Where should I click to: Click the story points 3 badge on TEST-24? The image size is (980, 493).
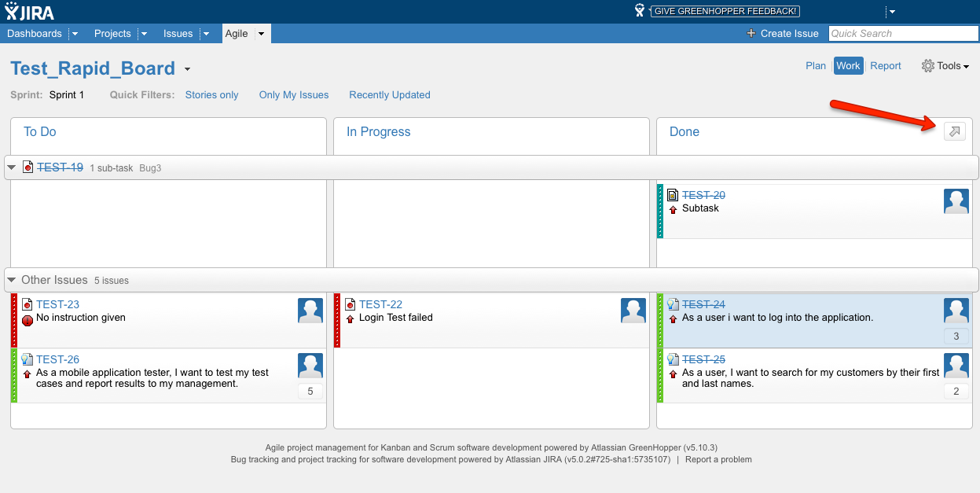pyautogui.click(x=956, y=337)
